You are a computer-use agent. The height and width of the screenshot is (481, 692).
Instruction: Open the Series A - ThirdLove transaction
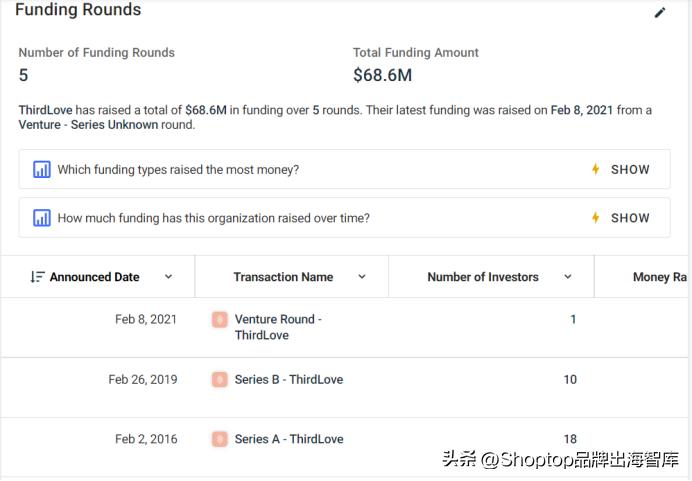point(289,439)
